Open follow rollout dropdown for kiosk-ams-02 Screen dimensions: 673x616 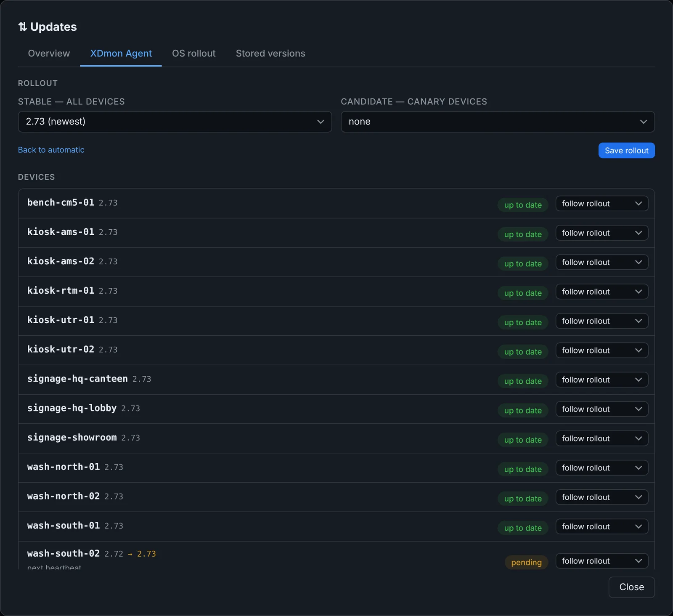pos(601,262)
